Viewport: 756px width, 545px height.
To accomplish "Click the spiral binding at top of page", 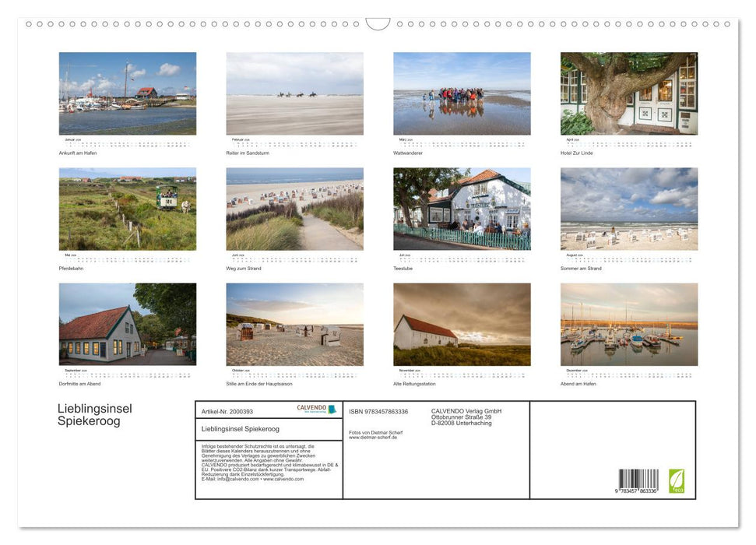I will click(x=378, y=24).
